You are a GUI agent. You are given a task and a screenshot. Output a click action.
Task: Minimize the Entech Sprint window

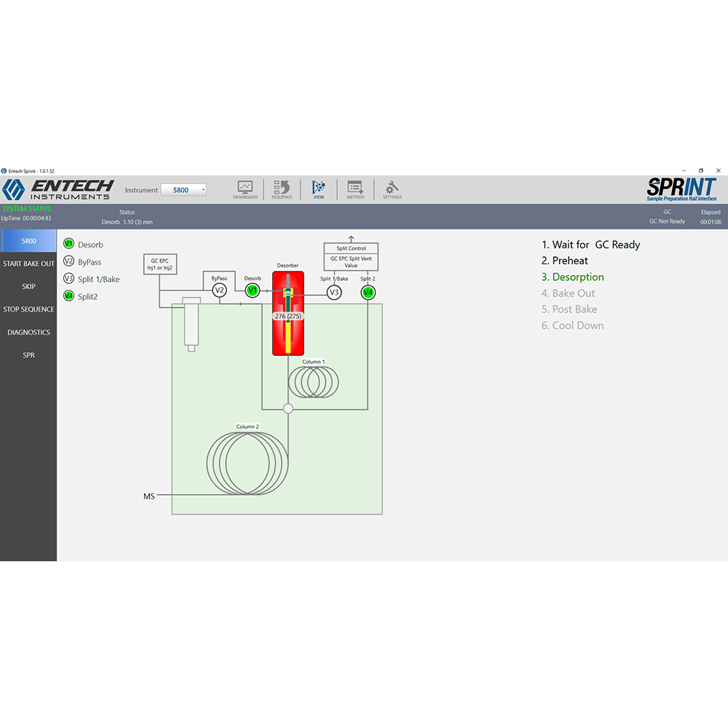[x=684, y=171]
